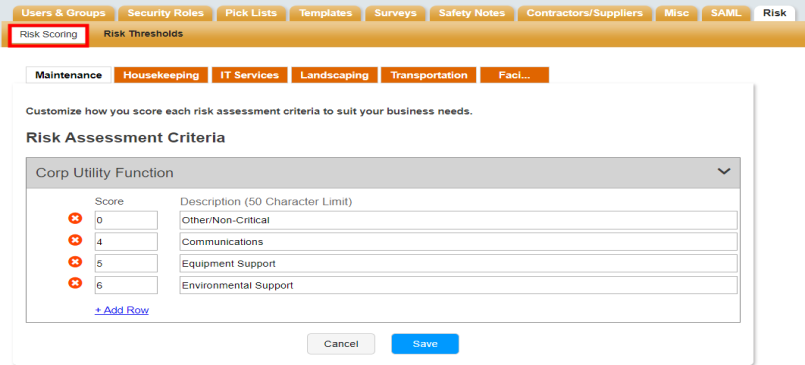Image resolution: width=805 pixels, height=365 pixels.
Task: Delete the Equipment Support row
Action: tap(75, 262)
